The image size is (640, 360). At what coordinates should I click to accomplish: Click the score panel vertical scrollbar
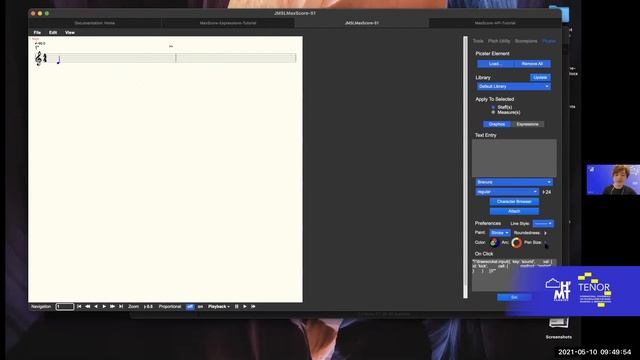point(465,167)
